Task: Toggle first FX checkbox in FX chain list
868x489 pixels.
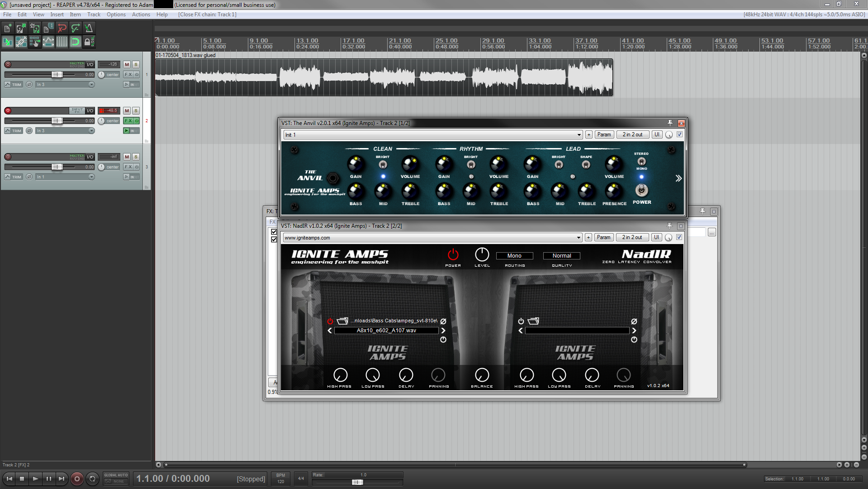Action: [x=274, y=232]
